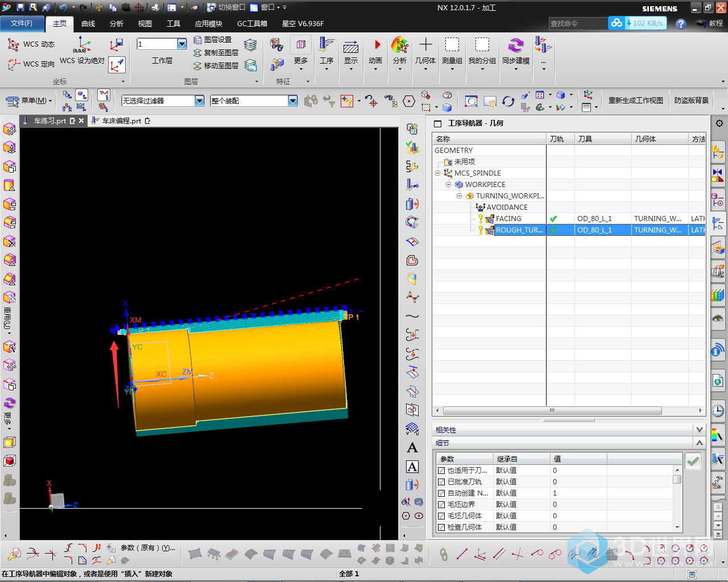Open the 无选择过滤器 selection filter dropdown
Screen dimensions: 728x582
click(x=200, y=101)
